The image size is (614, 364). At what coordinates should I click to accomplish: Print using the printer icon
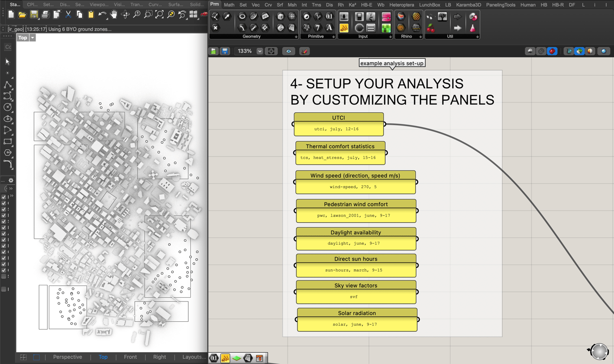[45, 15]
